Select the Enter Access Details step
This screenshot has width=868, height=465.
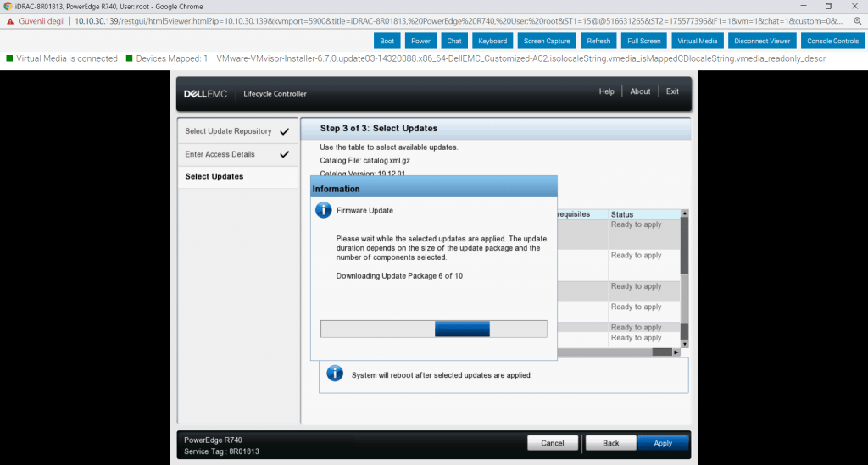pyautogui.click(x=220, y=154)
